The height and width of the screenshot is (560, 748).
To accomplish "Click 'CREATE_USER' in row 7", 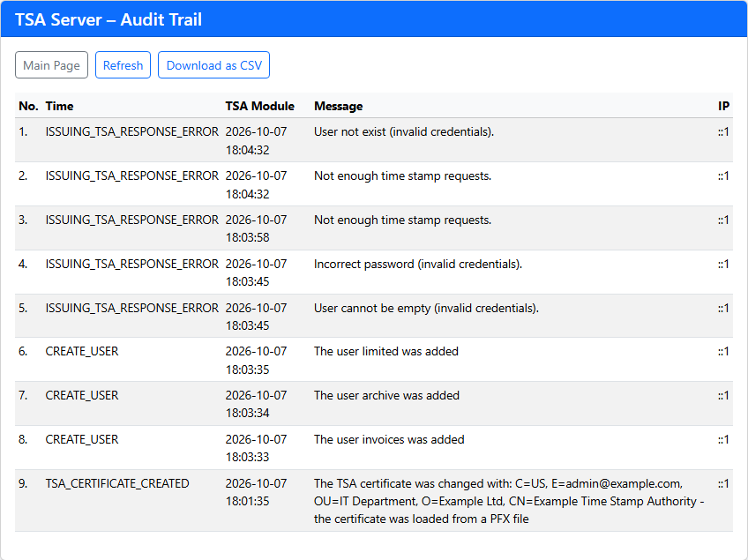I will [x=82, y=395].
